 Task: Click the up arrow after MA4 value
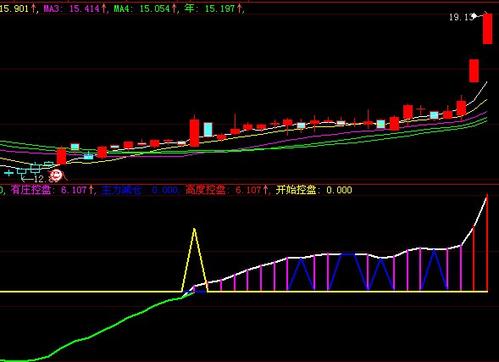174,8
